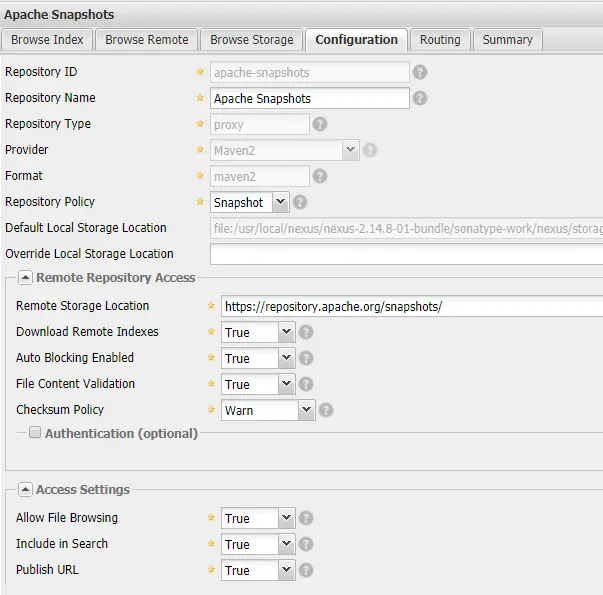The image size is (603, 595).
Task: Open Download Remote Indexes dropdown
Action: click(286, 332)
